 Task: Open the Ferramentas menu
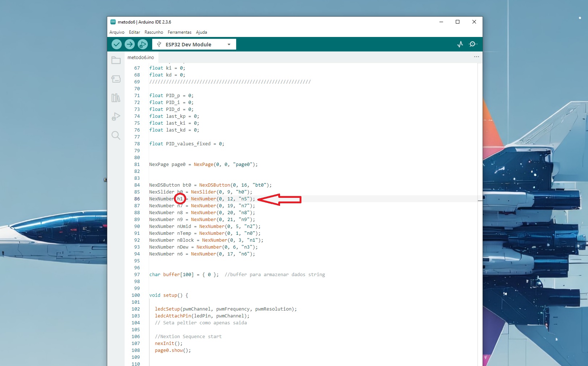click(x=179, y=32)
